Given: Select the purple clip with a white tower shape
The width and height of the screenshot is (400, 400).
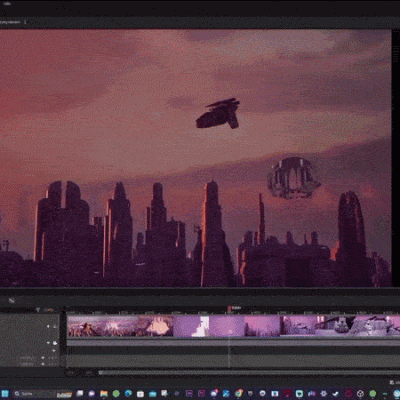Looking at the screenshot, I should pyautogui.click(x=191, y=326).
